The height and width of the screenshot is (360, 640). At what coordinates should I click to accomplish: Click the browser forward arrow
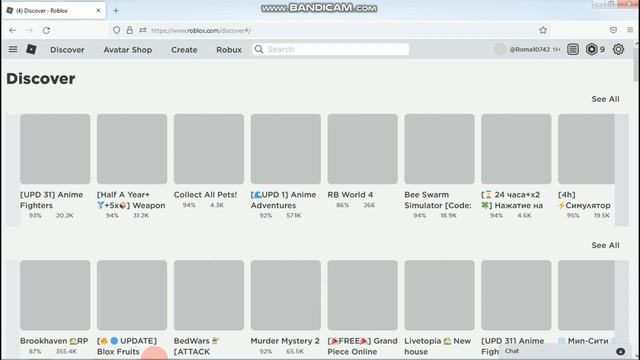pyautogui.click(x=29, y=30)
